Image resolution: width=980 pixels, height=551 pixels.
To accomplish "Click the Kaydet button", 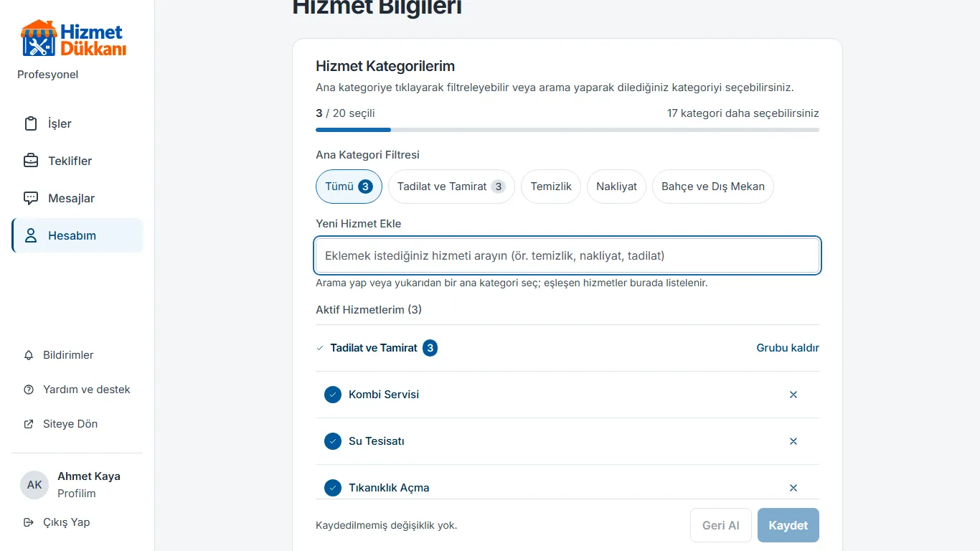I will tap(788, 525).
